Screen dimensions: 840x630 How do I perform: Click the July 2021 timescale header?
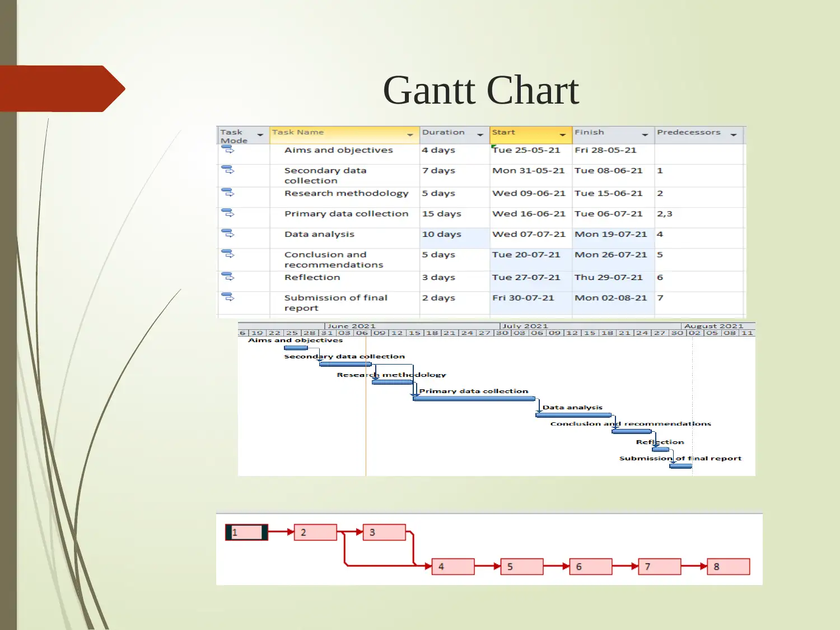[x=590, y=326]
